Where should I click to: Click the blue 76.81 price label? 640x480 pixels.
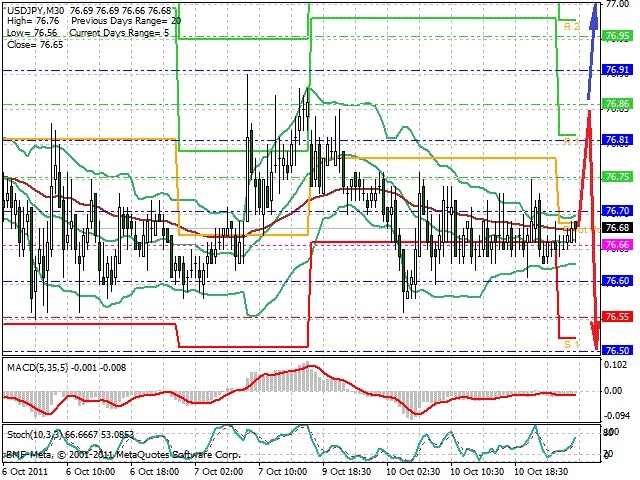(617, 140)
